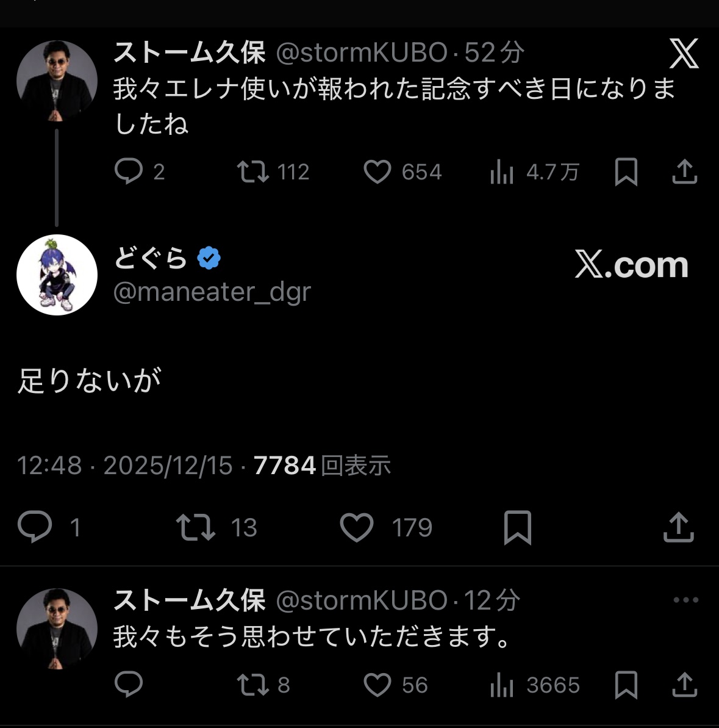Open どぐら profile avatar
Screen dimensions: 719x728
(x=57, y=275)
